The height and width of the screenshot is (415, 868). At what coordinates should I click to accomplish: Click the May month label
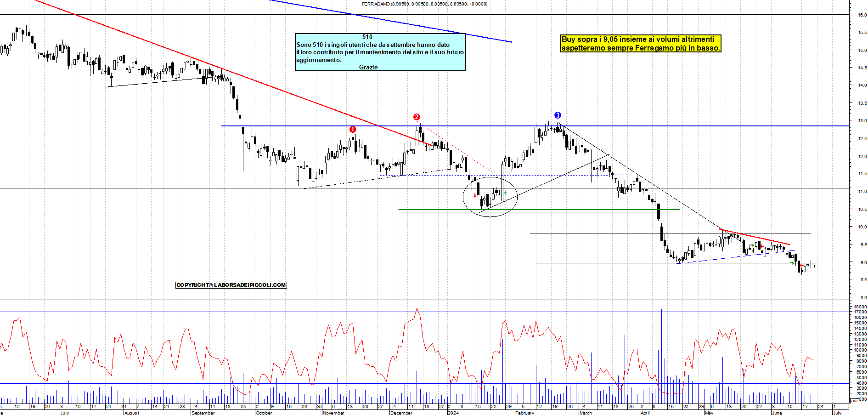point(709,413)
